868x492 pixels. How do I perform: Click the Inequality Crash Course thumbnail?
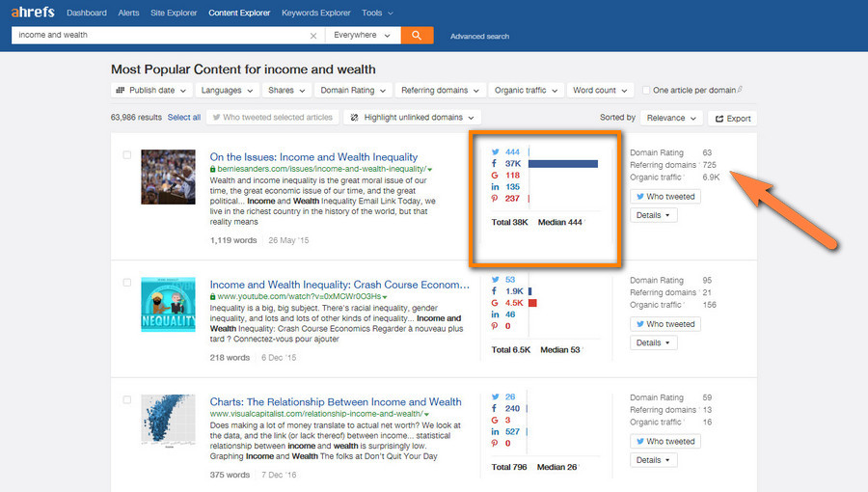(168, 305)
